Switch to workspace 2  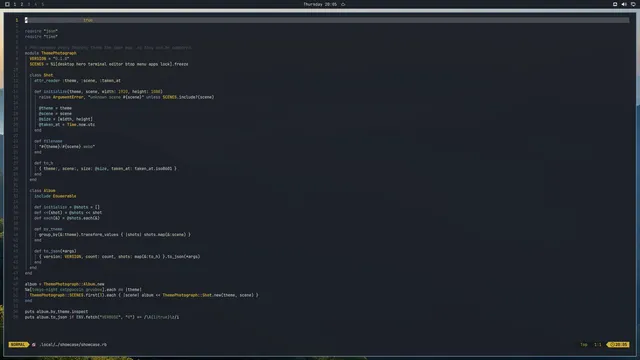click(x=22, y=4)
